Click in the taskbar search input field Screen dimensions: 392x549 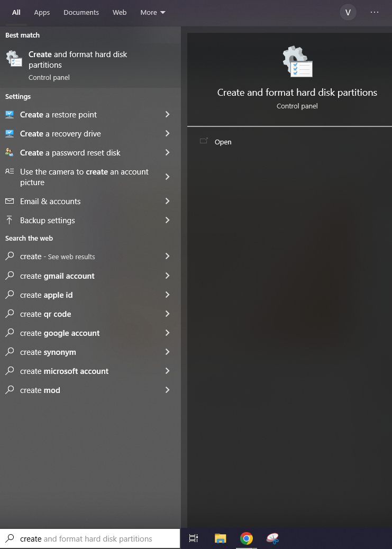[90, 538]
